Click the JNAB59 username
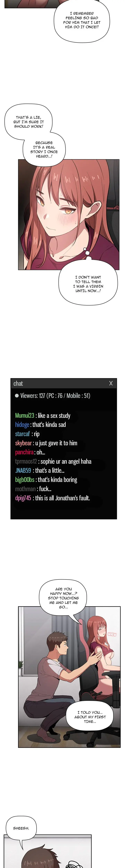Screen dimensions: 125x868 pos(23,470)
